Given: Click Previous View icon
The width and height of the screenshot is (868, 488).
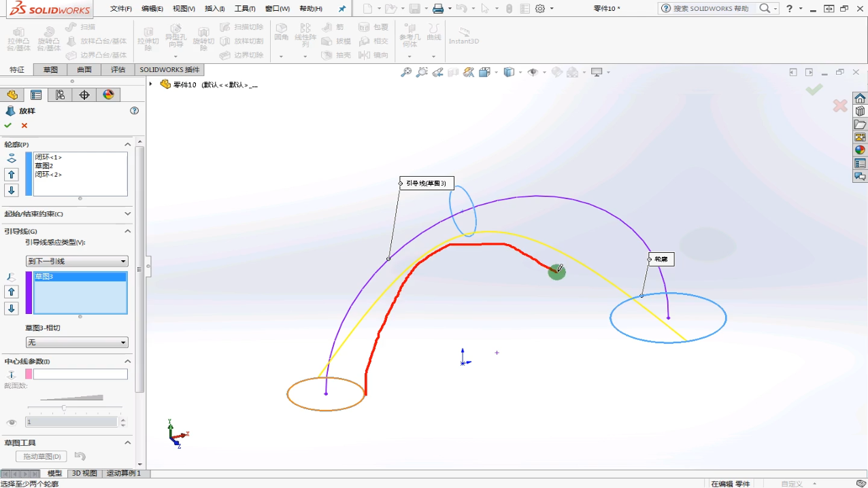Looking at the screenshot, I should (x=437, y=72).
